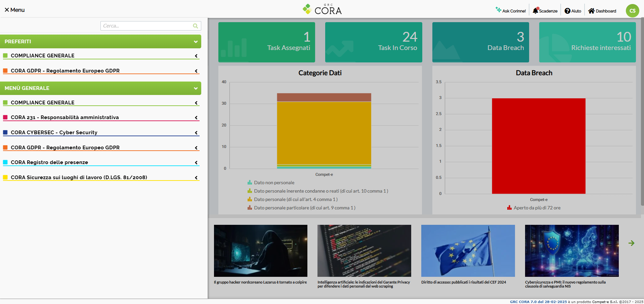Open Ask Corinne! assistant
This screenshot has height=304, width=644.
pos(511,10)
